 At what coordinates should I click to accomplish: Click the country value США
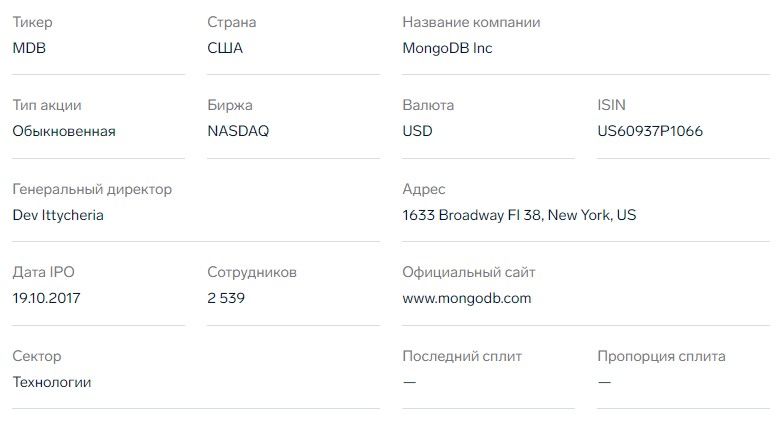[x=225, y=48]
